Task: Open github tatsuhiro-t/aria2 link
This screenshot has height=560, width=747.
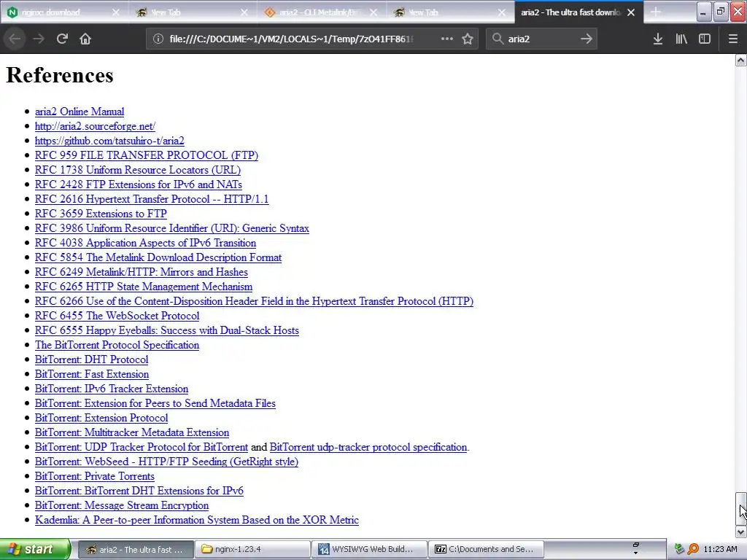Action: [x=109, y=141]
